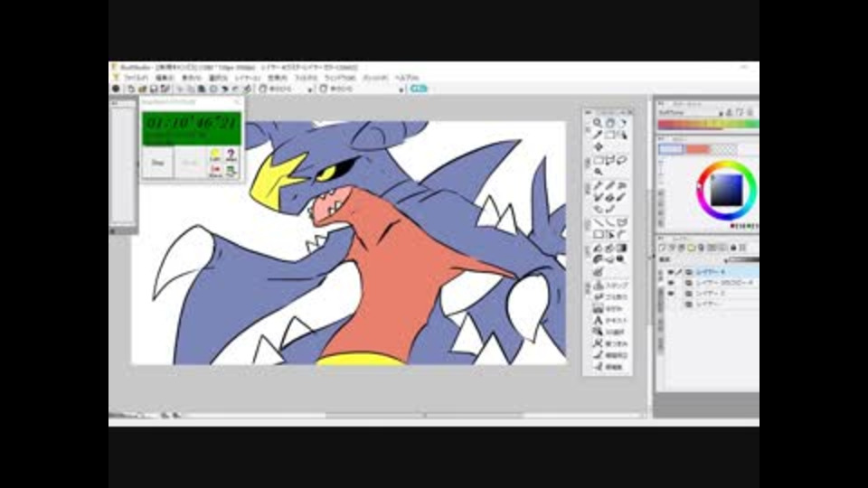Click the green timer display
This screenshot has height=488, width=868.
(x=192, y=128)
